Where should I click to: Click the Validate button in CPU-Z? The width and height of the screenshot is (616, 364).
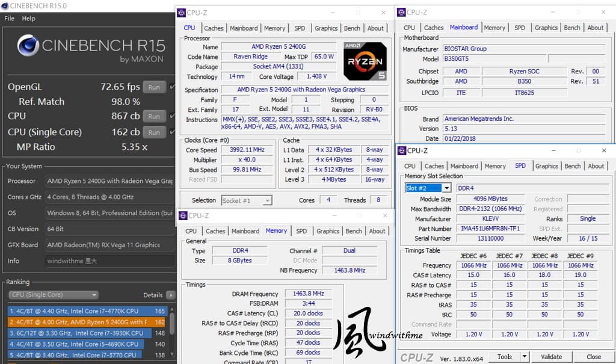(x=551, y=357)
